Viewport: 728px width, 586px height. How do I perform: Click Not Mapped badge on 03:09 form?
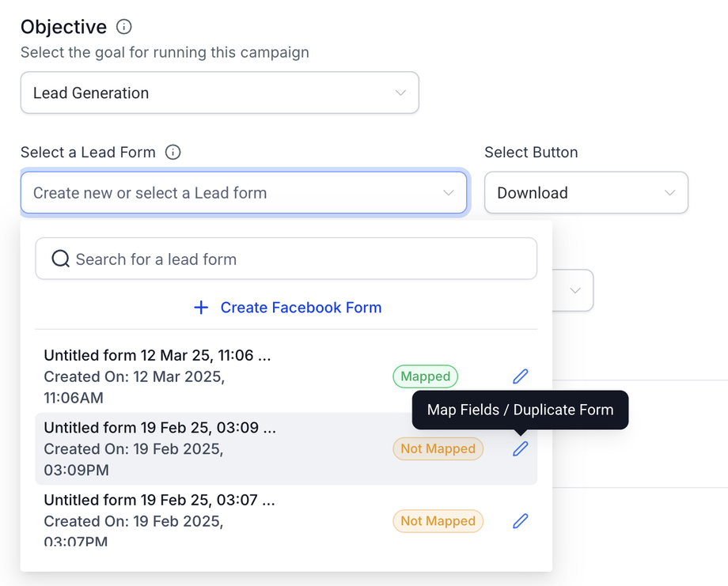tap(438, 449)
